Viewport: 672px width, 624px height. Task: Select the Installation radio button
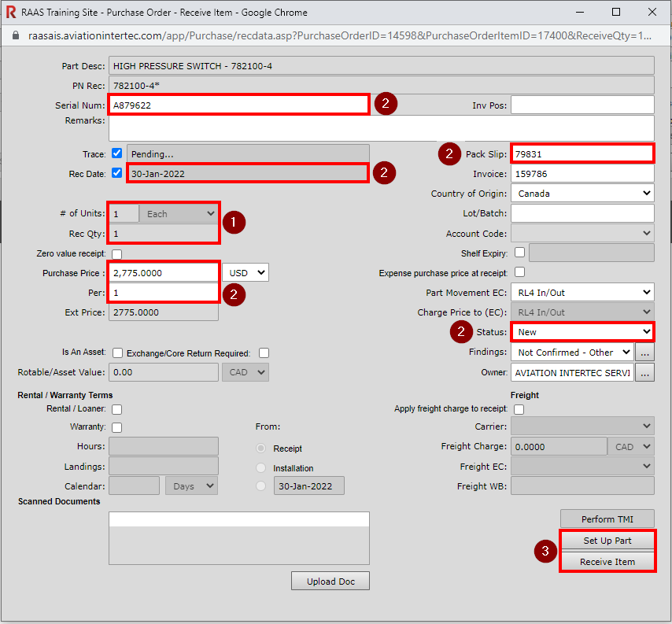pos(261,467)
